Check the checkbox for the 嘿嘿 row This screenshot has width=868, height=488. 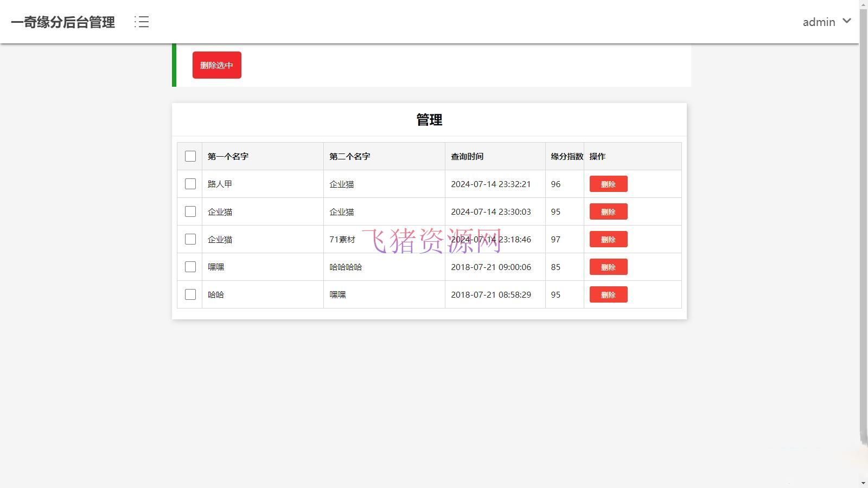tap(190, 267)
